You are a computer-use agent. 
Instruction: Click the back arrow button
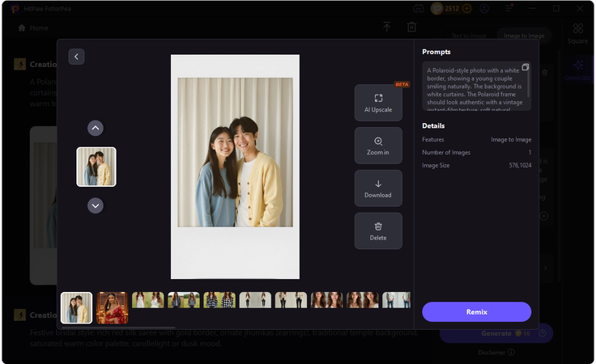(76, 57)
